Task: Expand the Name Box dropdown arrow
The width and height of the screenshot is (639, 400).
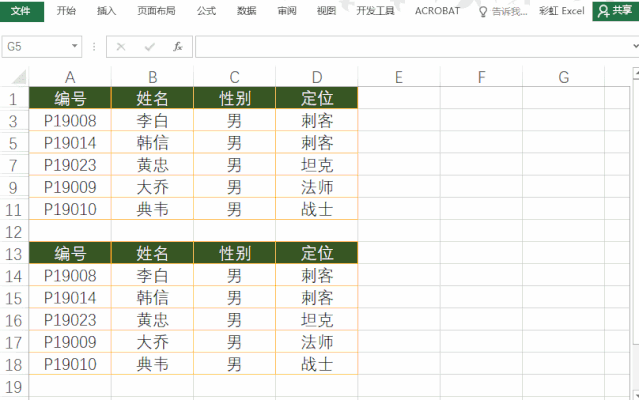Action: tap(75, 46)
